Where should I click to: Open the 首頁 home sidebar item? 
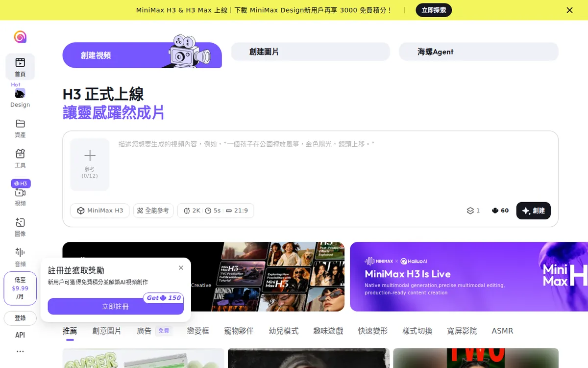pyautogui.click(x=20, y=67)
